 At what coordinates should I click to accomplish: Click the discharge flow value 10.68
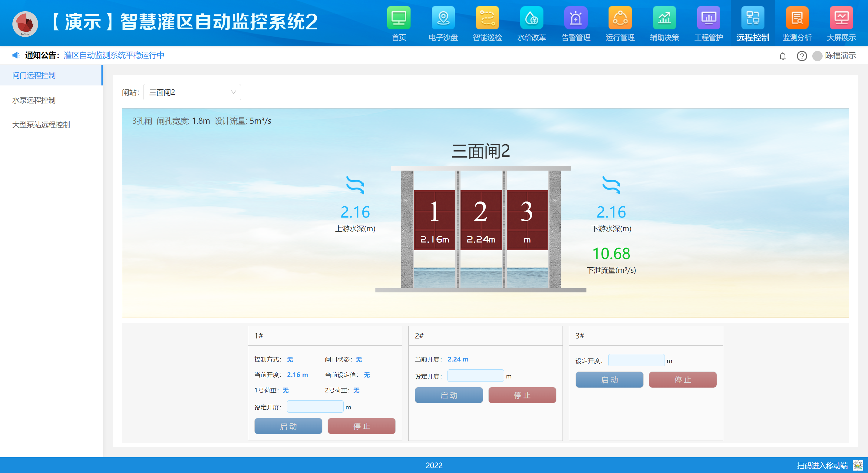pyautogui.click(x=611, y=254)
